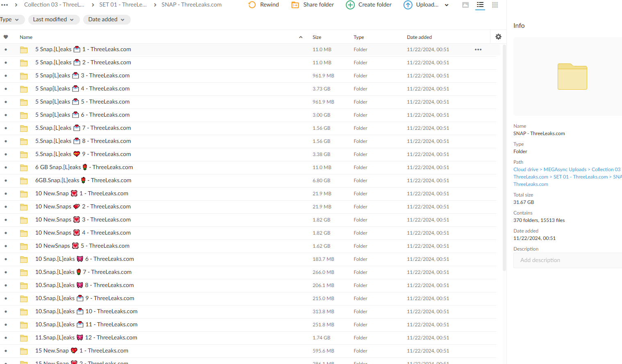Viewport: 622px width, 364px height.
Task: Click the media discovery image view icon
Action: click(x=465, y=5)
